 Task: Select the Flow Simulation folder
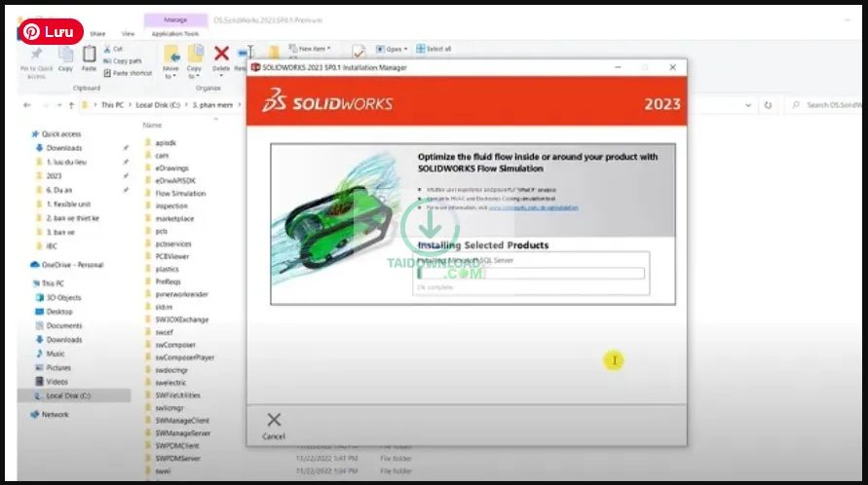(x=180, y=193)
